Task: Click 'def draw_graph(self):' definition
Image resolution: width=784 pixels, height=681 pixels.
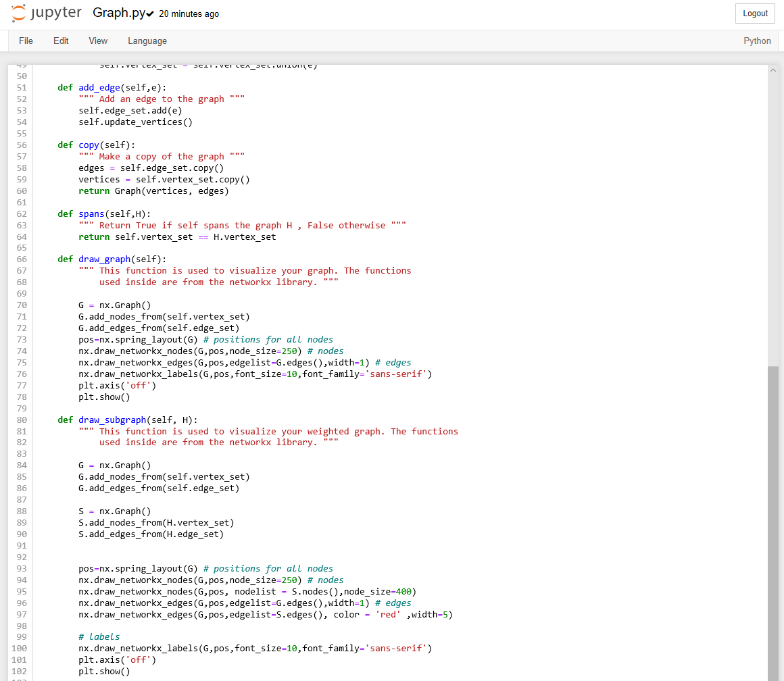Action: (112, 259)
